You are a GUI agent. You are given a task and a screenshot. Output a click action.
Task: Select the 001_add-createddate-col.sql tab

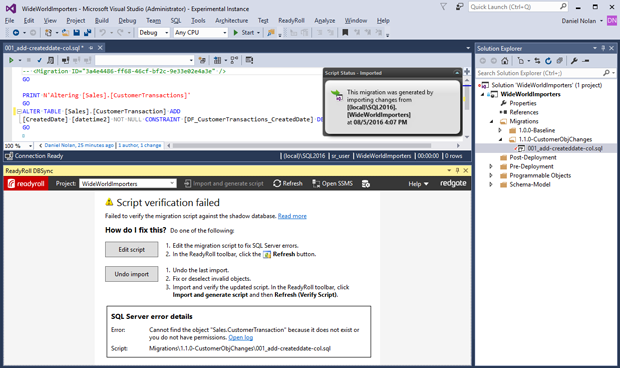[x=44, y=48]
